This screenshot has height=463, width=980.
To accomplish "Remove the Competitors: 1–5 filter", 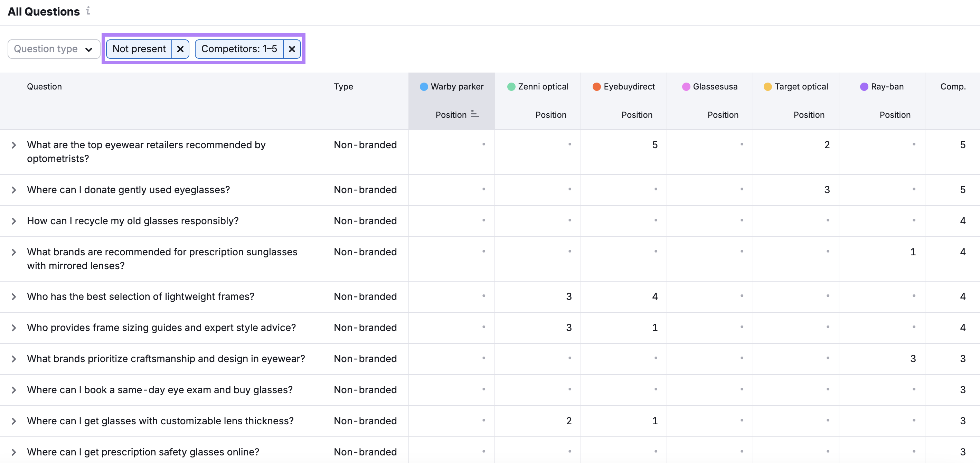I will 292,49.
